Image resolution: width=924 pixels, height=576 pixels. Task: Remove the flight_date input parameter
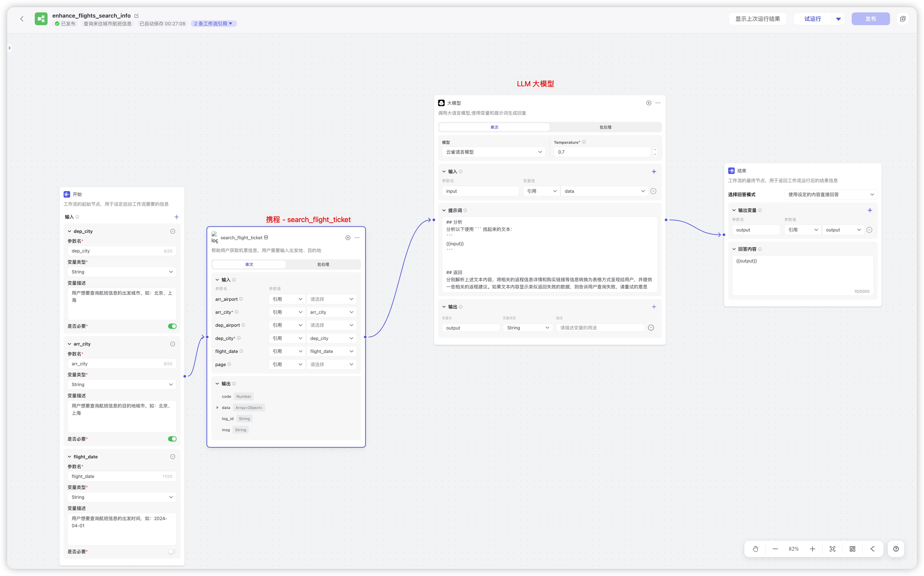point(173,457)
